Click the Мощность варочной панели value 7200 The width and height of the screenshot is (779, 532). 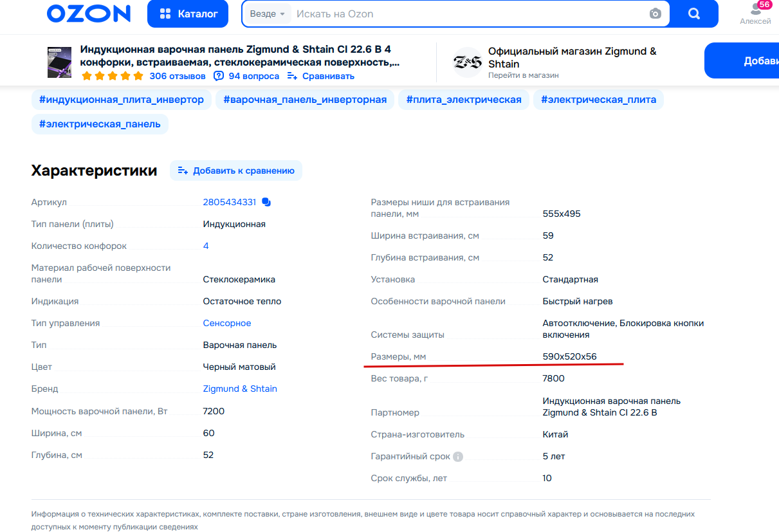pos(214,411)
